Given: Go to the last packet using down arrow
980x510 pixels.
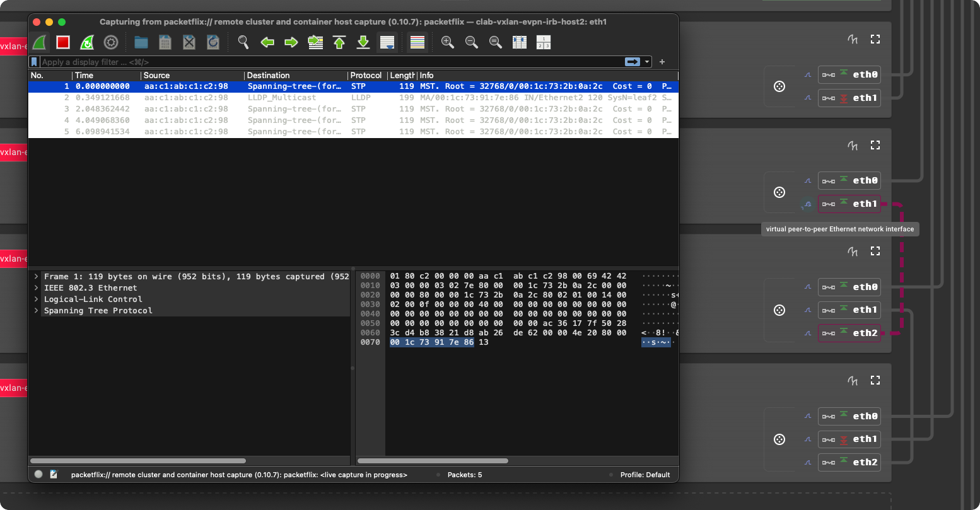Looking at the screenshot, I should coord(363,42).
